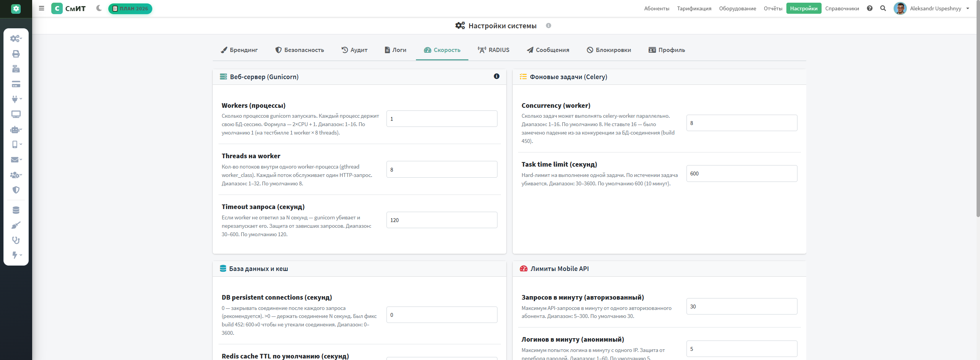
Task: Open the gears settings icon in sidebar
Action: [16, 39]
